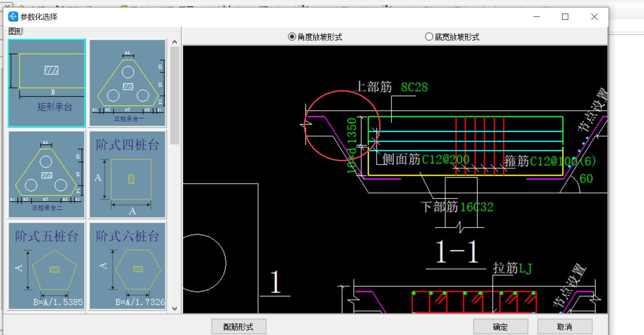The width and height of the screenshot is (644, 335).
Task: Enable the 底宽放坡形式 radio option
Action: coord(452,37)
